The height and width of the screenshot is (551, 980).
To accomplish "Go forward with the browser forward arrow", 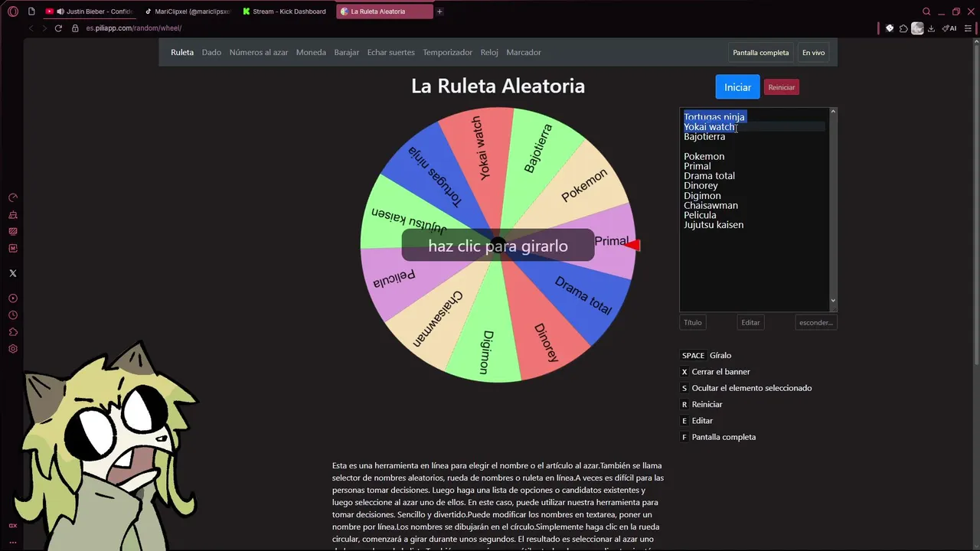I will point(44,28).
